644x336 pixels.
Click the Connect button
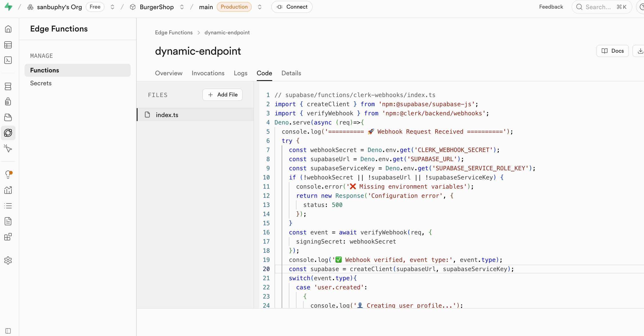292,7
